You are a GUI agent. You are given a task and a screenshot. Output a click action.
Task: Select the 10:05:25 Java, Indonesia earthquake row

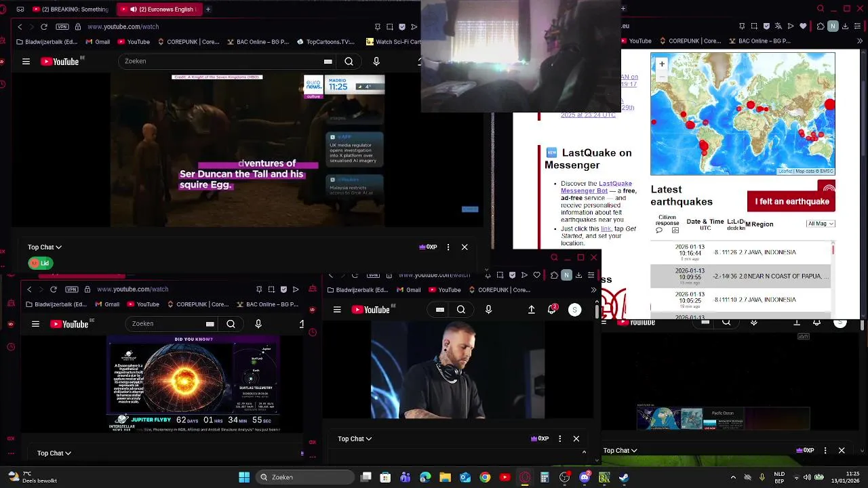point(741,300)
